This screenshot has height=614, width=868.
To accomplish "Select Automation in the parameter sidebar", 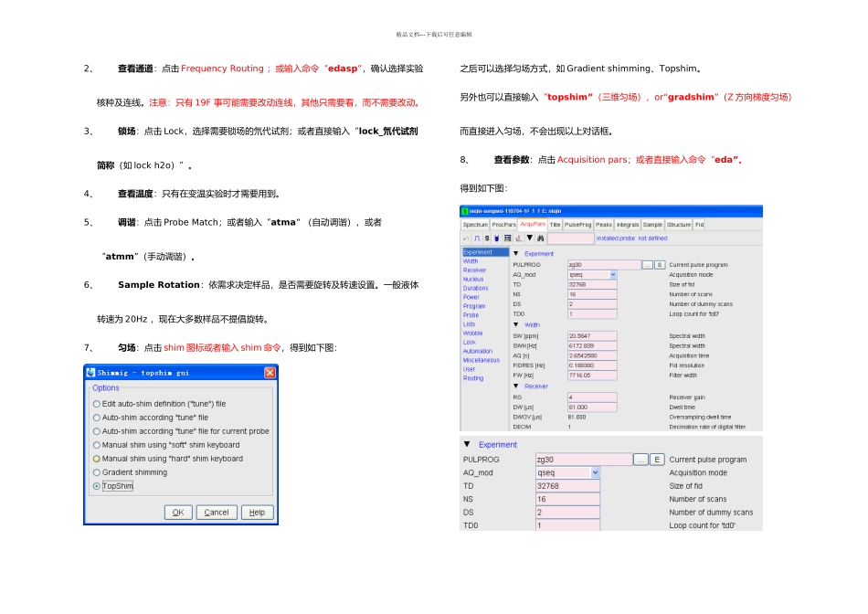I will 478,351.
